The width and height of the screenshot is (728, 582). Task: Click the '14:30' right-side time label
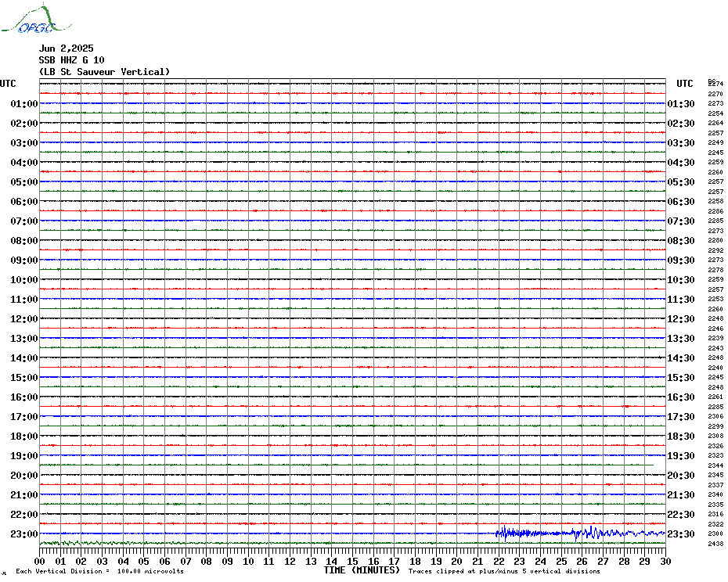tap(681, 357)
